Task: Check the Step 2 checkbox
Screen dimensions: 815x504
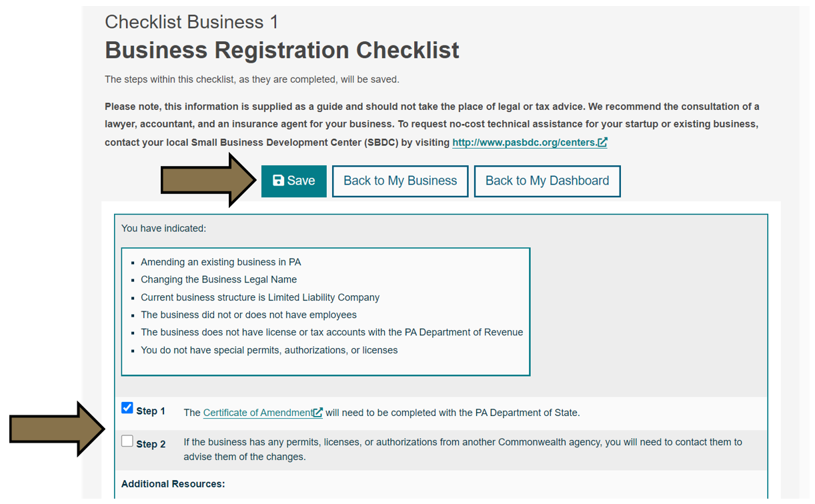Action: (x=127, y=440)
